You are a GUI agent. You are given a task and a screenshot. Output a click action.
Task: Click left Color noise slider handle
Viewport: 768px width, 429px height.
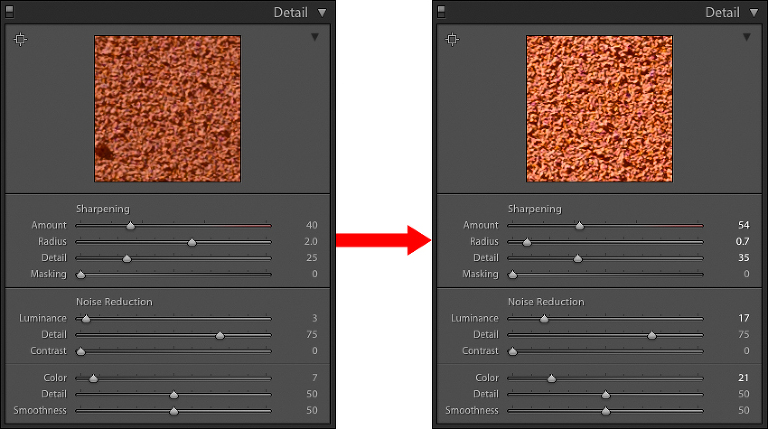coord(94,379)
